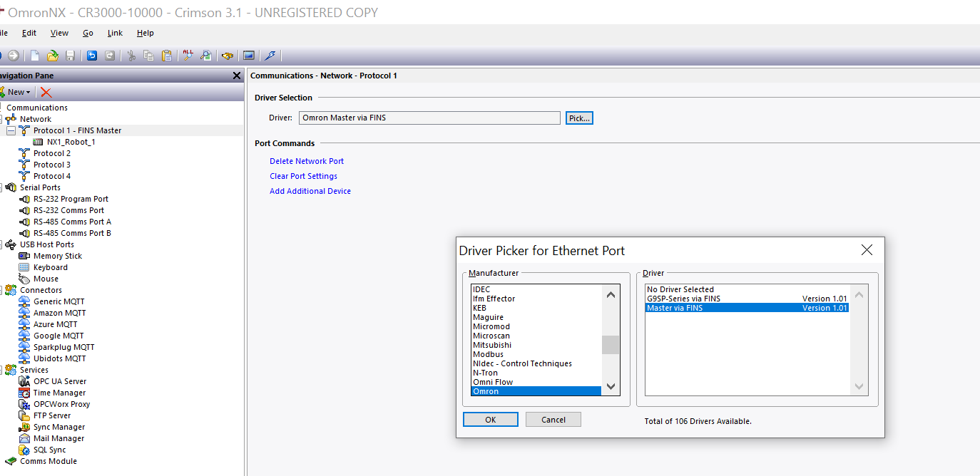Select Serial Ports tree node
980x476 pixels.
click(x=40, y=187)
